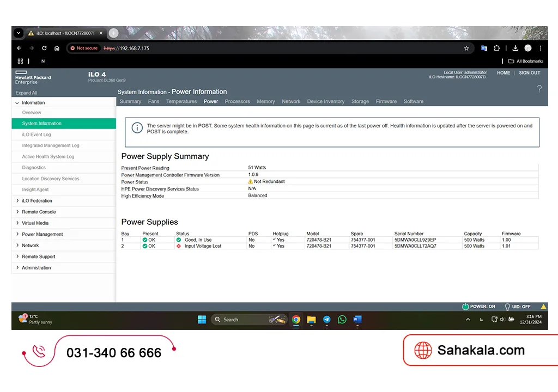
Task: Bookmark this page with star icon
Action: (x=466, y=48)
